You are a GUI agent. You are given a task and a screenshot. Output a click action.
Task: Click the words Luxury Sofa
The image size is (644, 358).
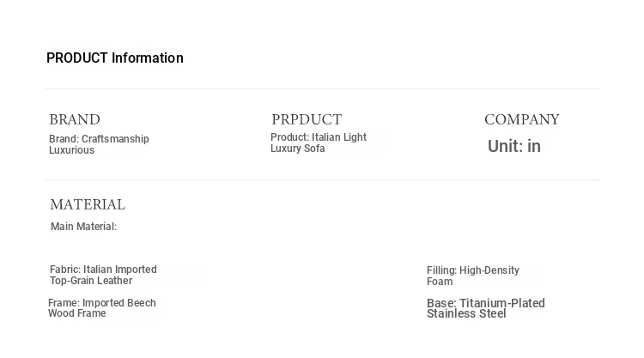[298, 149]
